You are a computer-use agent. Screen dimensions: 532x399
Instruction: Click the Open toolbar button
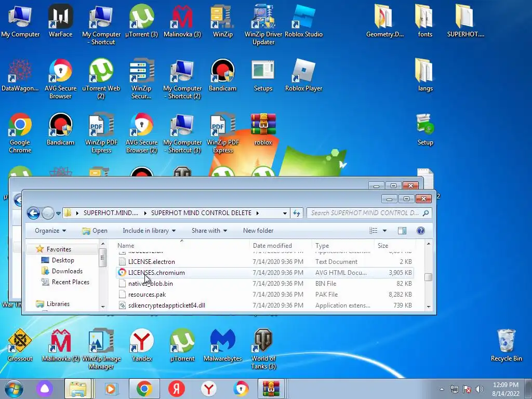(x=95, y=231)
